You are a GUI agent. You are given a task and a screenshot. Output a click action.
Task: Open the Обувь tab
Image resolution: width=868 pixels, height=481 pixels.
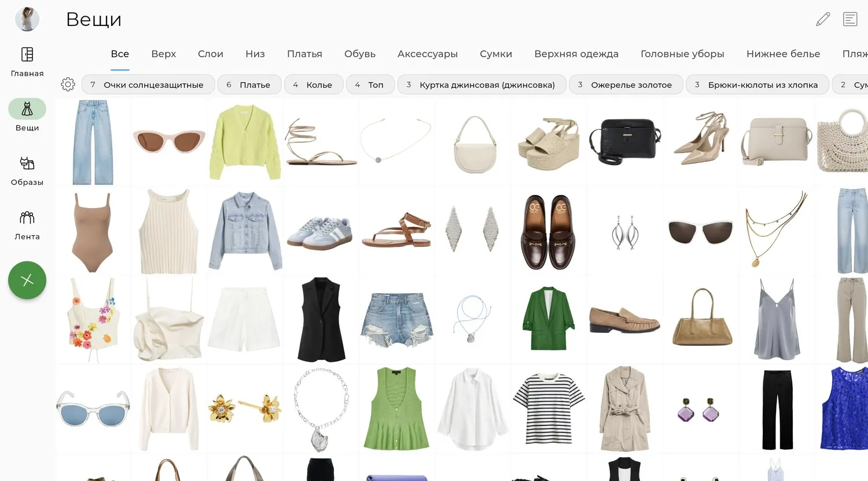(x=360, y=54)
